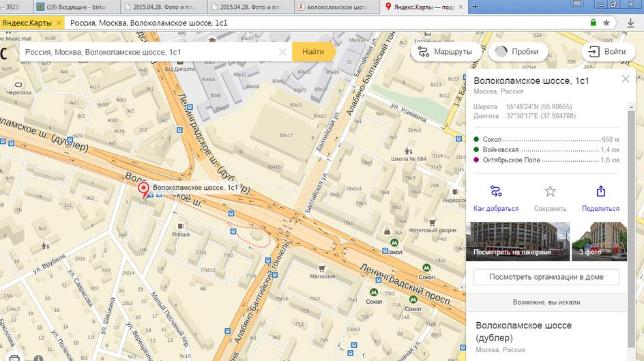The height and width of the screenshot is (361, 644).
Task: Close the Волоколамское шоссе 1с1 info card
Action: (x=625, y=79)
